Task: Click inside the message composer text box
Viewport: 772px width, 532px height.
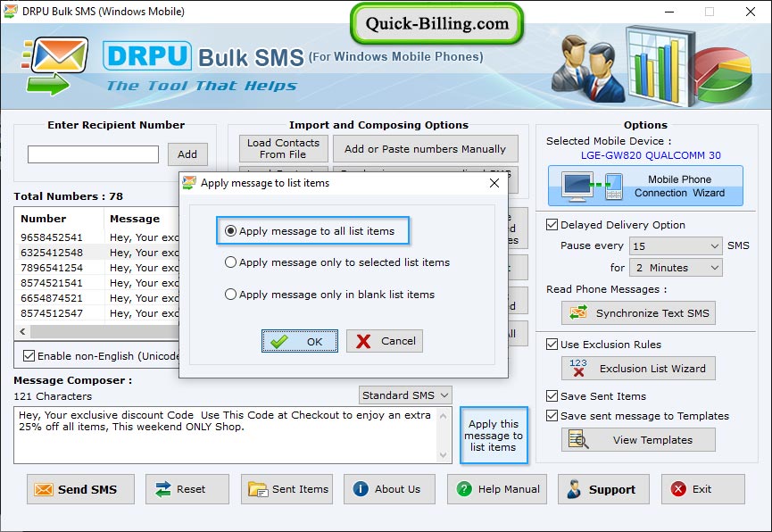Action: (x=226, y=436)
